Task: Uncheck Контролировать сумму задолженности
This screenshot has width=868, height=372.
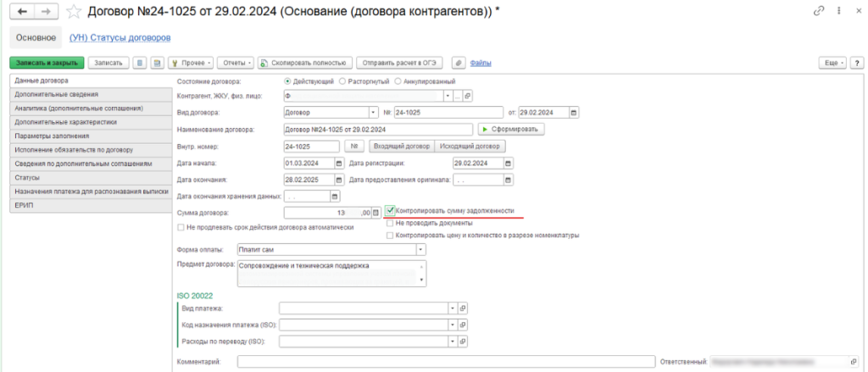Action: (x=391, y=211)
